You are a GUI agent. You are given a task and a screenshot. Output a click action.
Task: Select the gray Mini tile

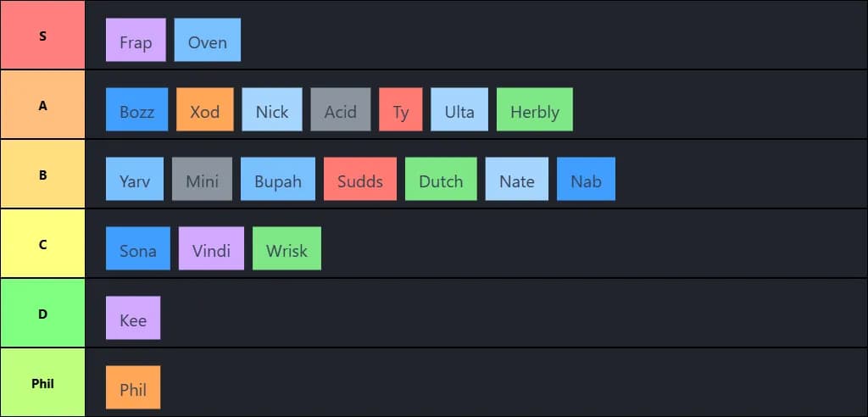pyautogui.click(x=202, y=180)
